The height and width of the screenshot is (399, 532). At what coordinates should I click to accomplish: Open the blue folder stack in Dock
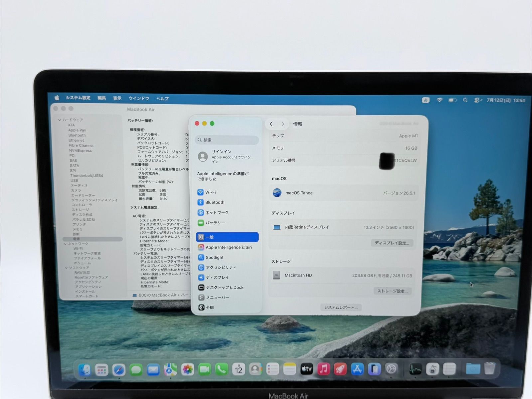pos(473,368)
